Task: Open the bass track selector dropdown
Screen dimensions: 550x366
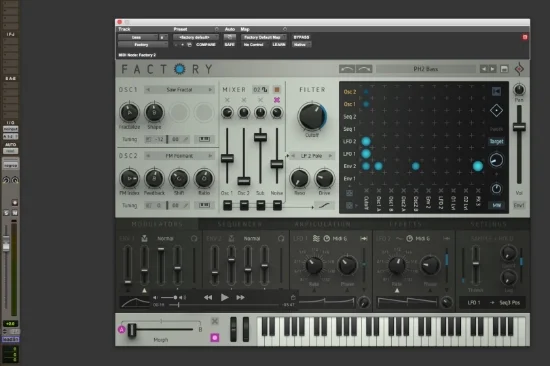Action: click(x=138, y=37)
